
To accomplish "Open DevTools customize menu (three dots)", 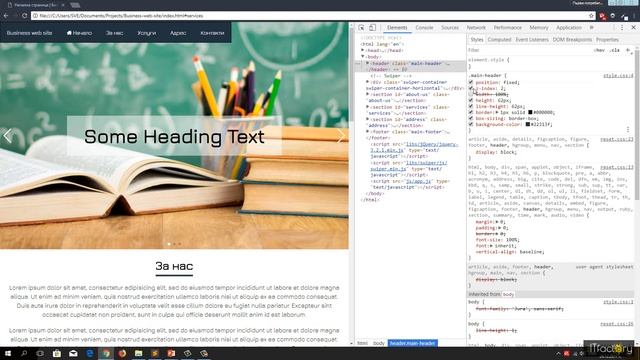I will coord(622,27).
